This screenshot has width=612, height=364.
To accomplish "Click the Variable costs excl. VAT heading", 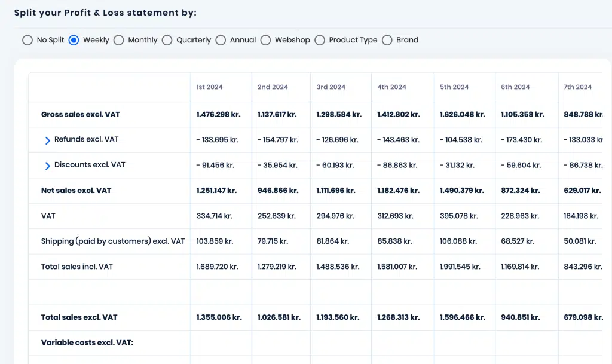I will click(87, 342).
